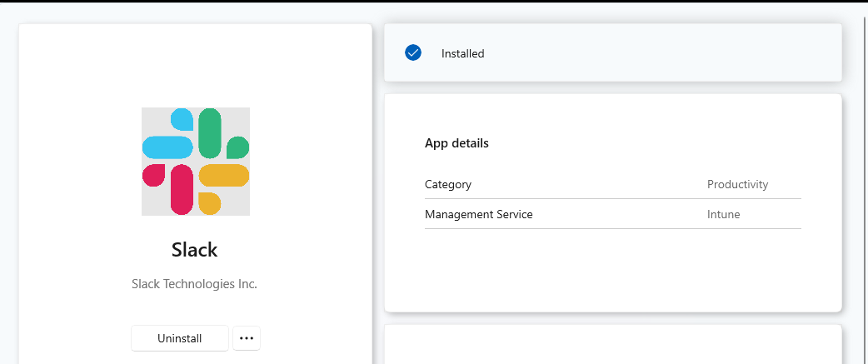The image size is (868, 364).
Task: Click the vertical scrollbar on right edge
Action: point(864,188)
